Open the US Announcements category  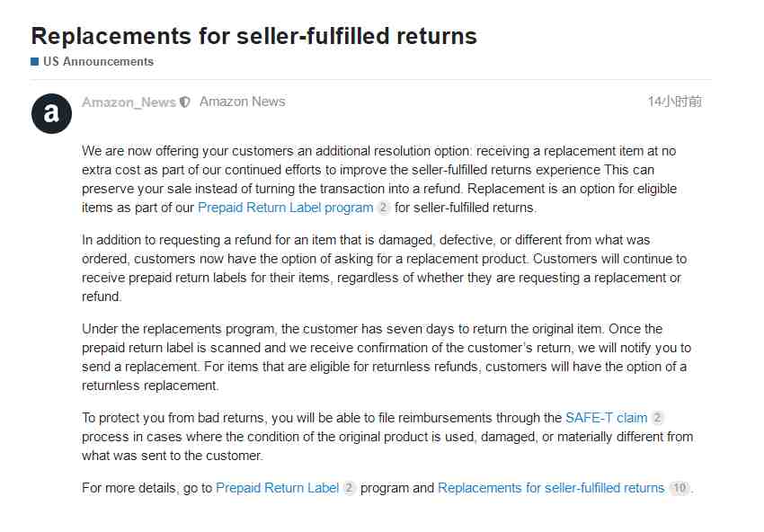(99, 61)
